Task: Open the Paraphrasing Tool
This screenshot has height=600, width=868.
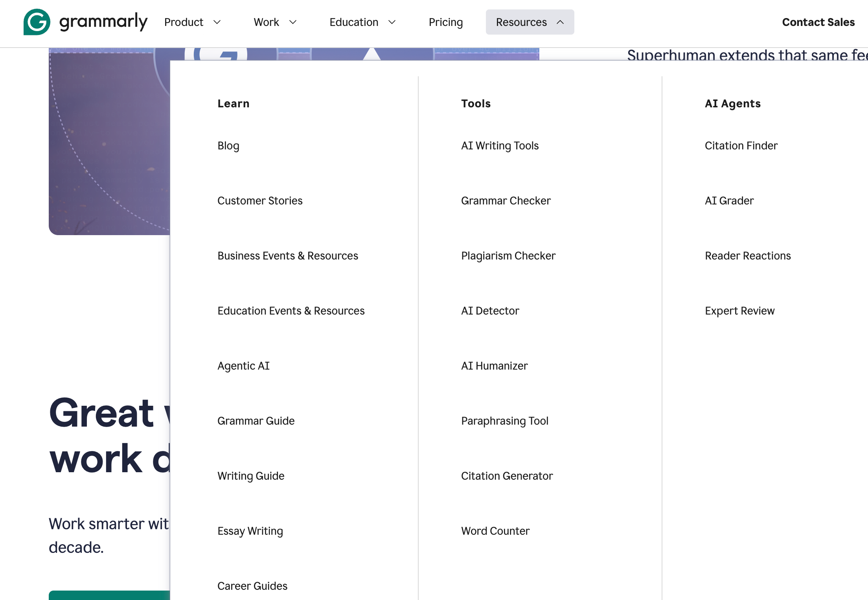Action: (x=504, y=421)
